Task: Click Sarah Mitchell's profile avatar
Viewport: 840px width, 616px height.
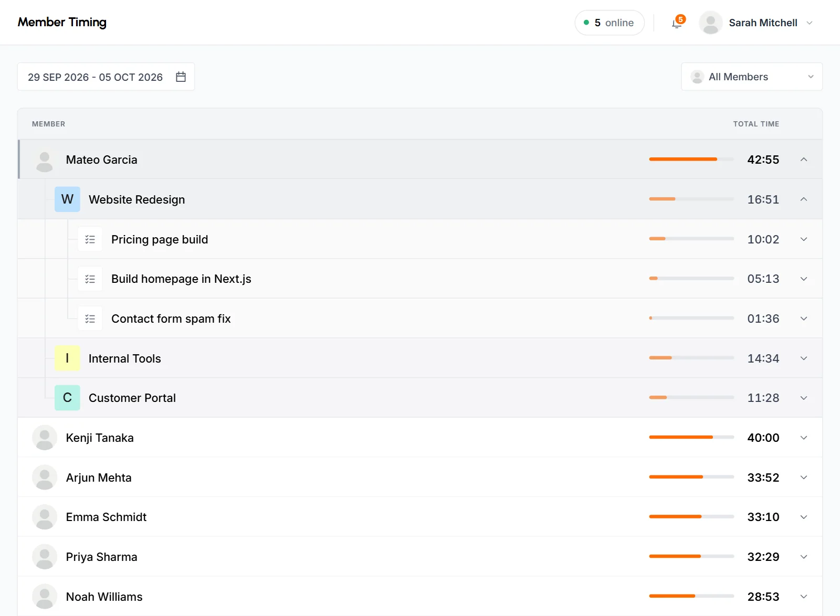Action: coord(711,23)
